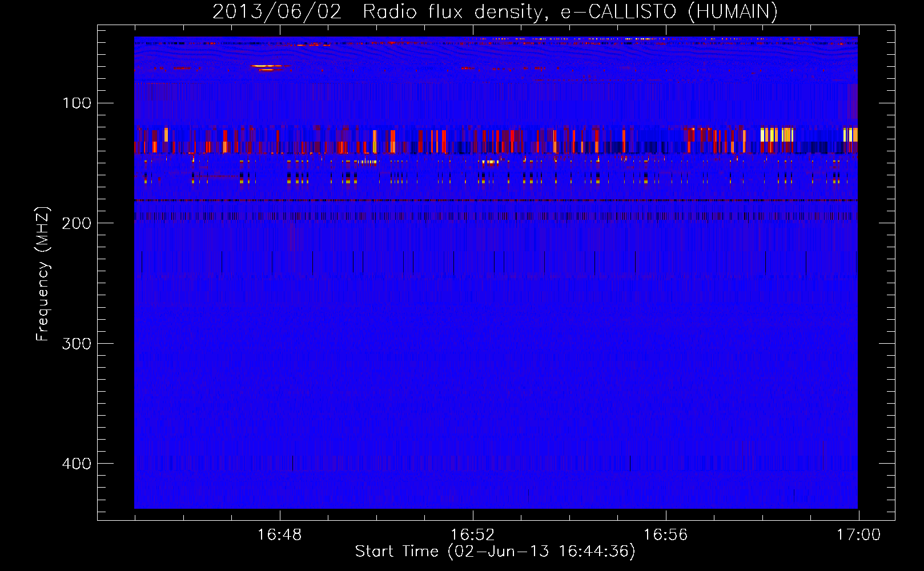The width and height of the screenshot is (924, 571).
Task: Click the 17:00 time tick label
Action: coord(858,535)
